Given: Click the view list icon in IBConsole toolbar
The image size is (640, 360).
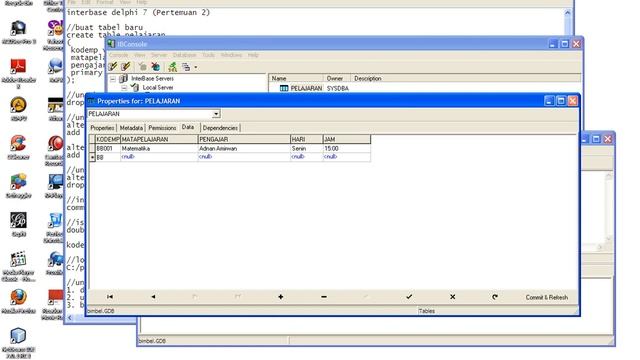Looking at the screenshot, I should click(186, 67).
